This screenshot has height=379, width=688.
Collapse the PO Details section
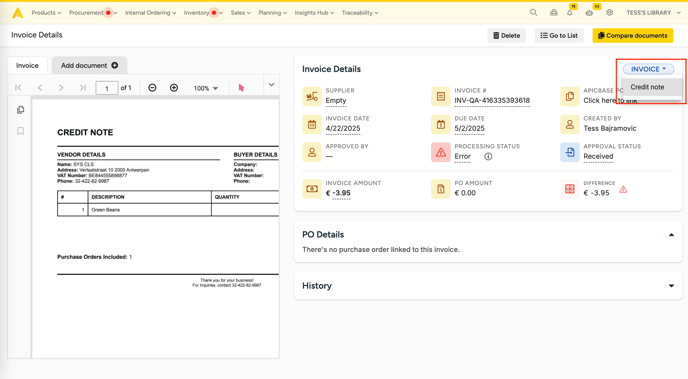point(671,235)
